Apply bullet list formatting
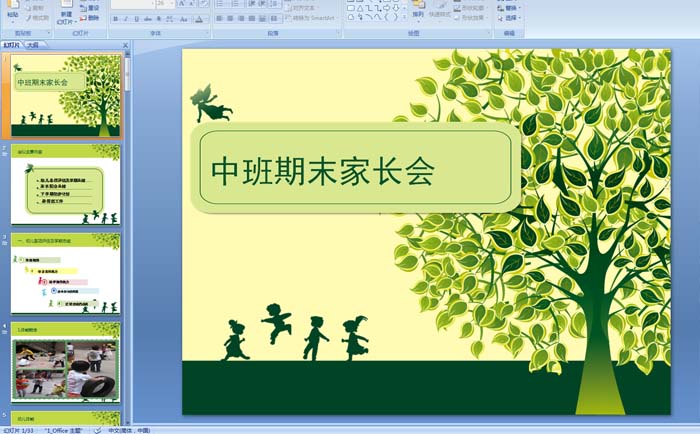The width and height of the screenshot is (700, 434). pyautogui.click(x=221, y=4)
